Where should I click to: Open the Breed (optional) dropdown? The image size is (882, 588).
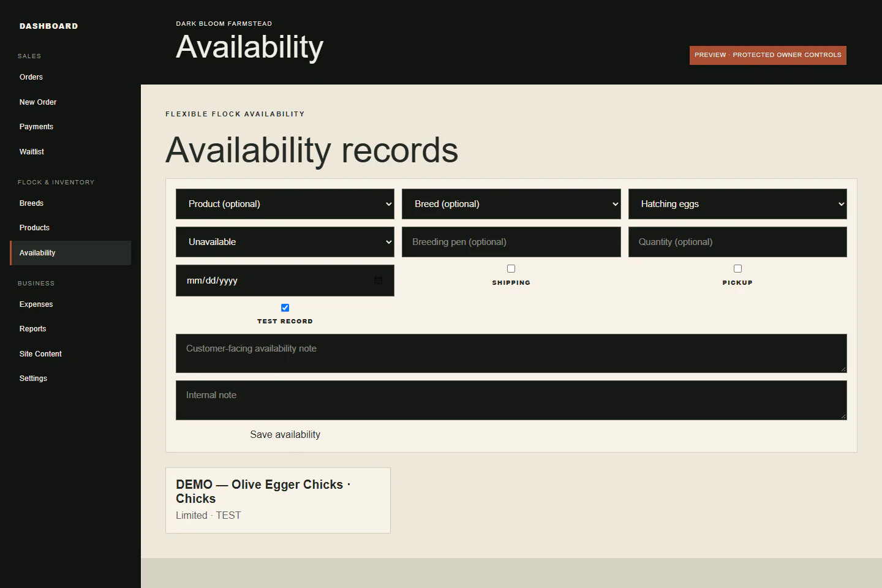click(511, 204)
